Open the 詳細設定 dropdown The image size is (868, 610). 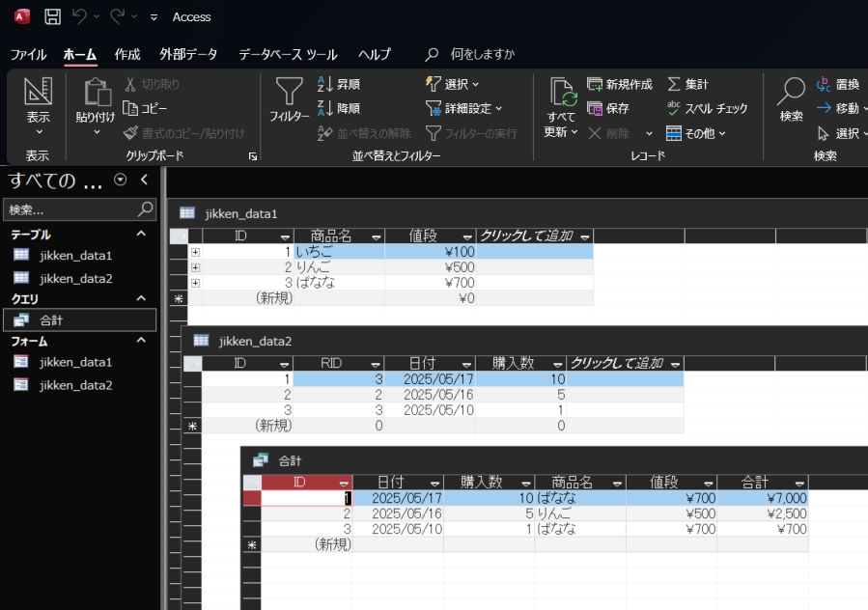click(463, 108)
